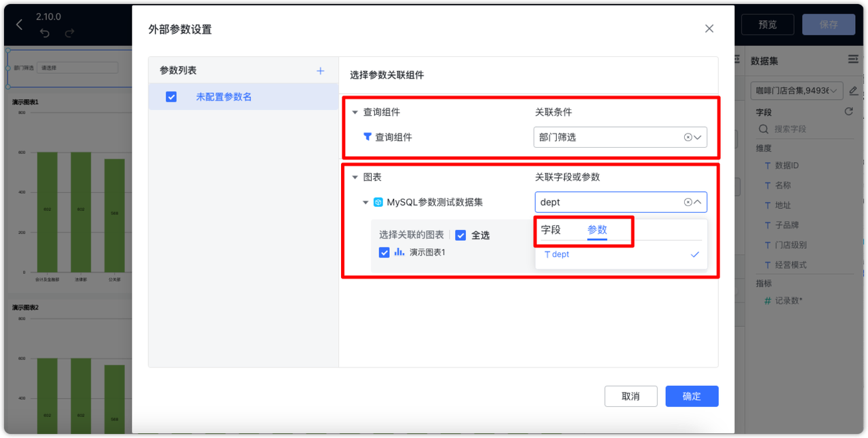Image resolution: width=868 pixels, height=438 pixels.
Task: Click the redo icon in the top toolbar
Action: pos(69,33)
